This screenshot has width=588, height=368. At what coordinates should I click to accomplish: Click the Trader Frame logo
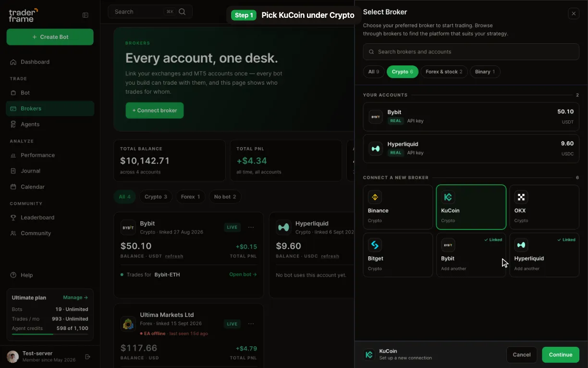[23, 15]
